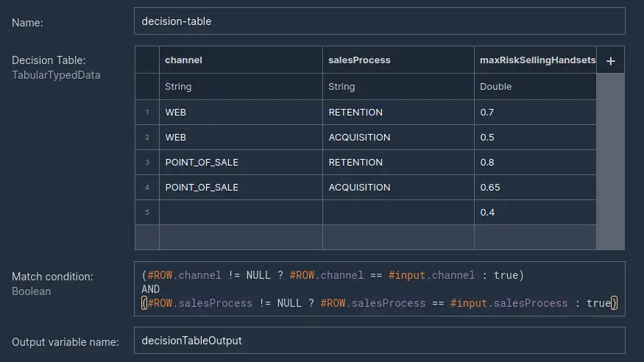Select row 1 RETENTION cell

pos(398,112)
